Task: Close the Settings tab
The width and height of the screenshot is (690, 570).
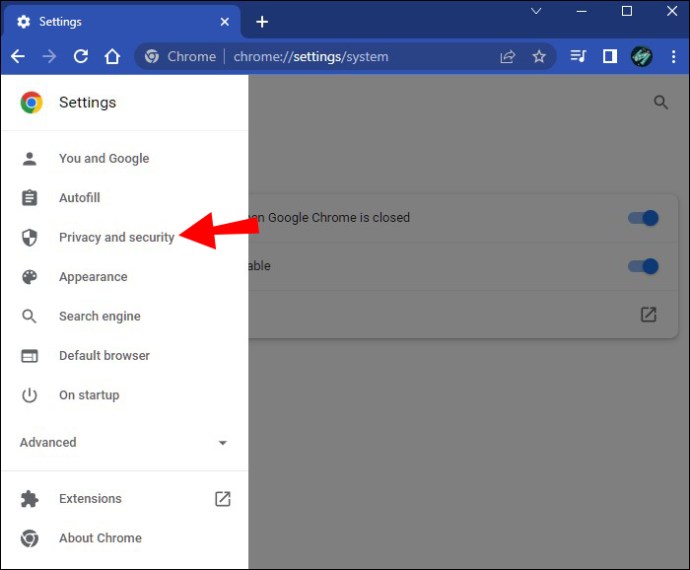Action: (x=224, y=22)
